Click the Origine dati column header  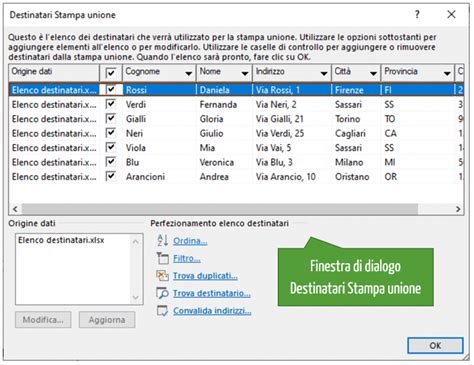(54, 72)
